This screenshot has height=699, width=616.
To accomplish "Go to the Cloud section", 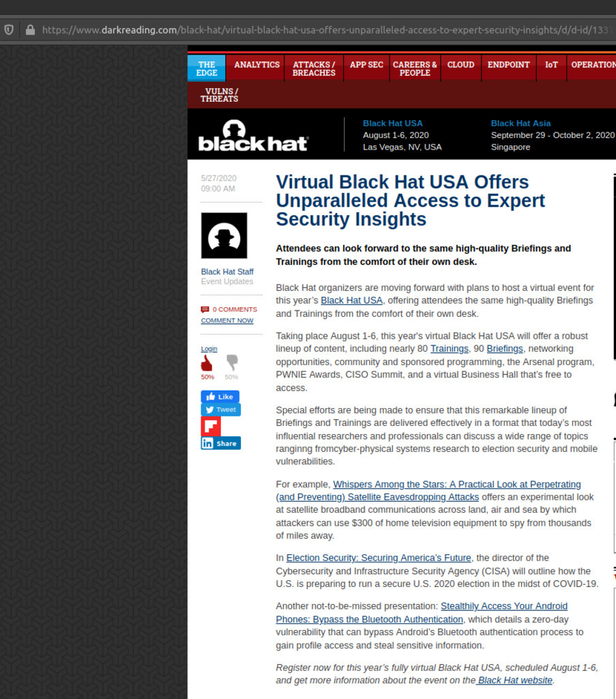I will 460,65.
